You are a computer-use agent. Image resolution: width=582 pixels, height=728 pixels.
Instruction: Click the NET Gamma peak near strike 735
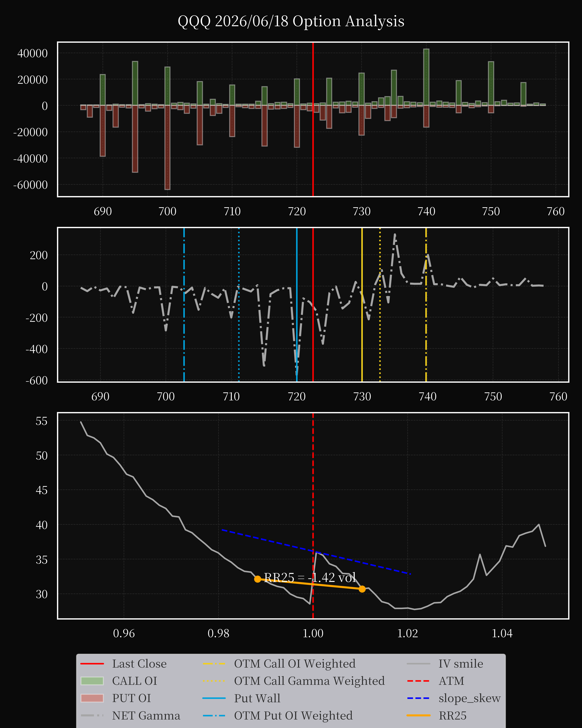(x=395, y=235)
